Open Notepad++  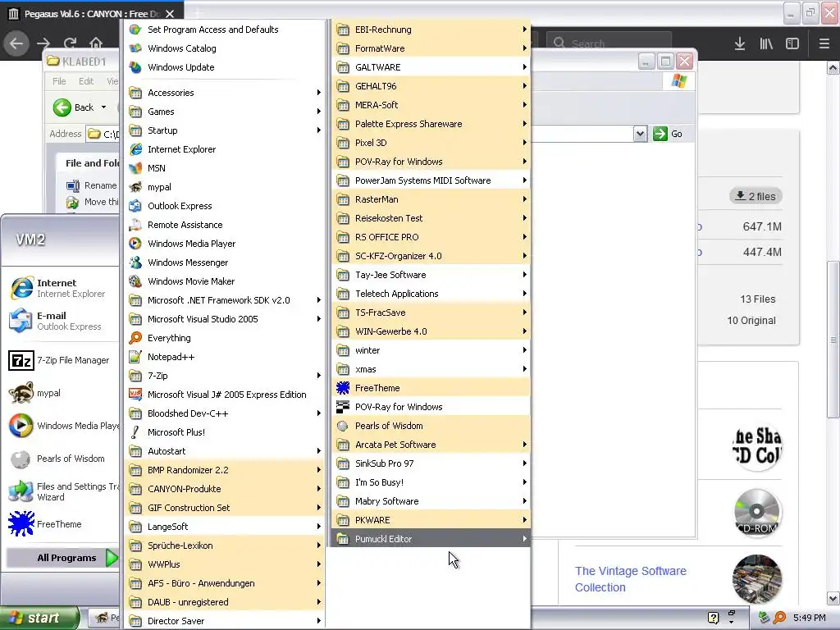pyautogui.click(x=224, y=357)
